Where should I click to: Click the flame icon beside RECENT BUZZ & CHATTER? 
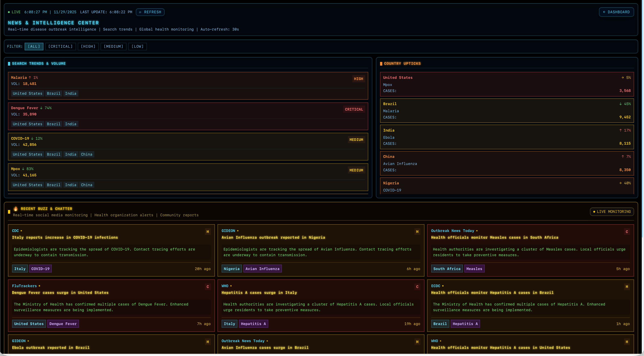pyautogui.click(x=15, y=209)
